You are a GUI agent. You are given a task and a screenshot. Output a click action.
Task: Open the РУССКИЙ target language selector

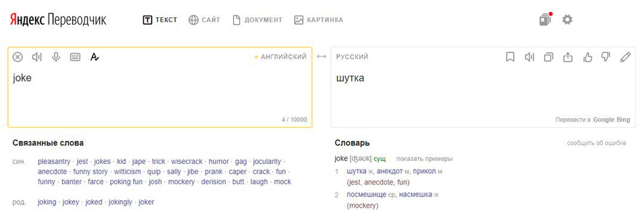[x=352, y=57]
